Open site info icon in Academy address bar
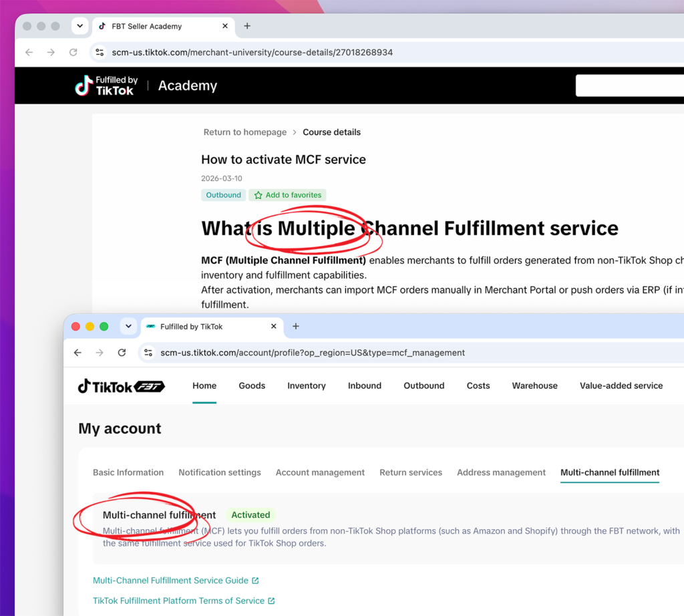The image size is (684, 616). pyautogui.click(x=100, y=52)
